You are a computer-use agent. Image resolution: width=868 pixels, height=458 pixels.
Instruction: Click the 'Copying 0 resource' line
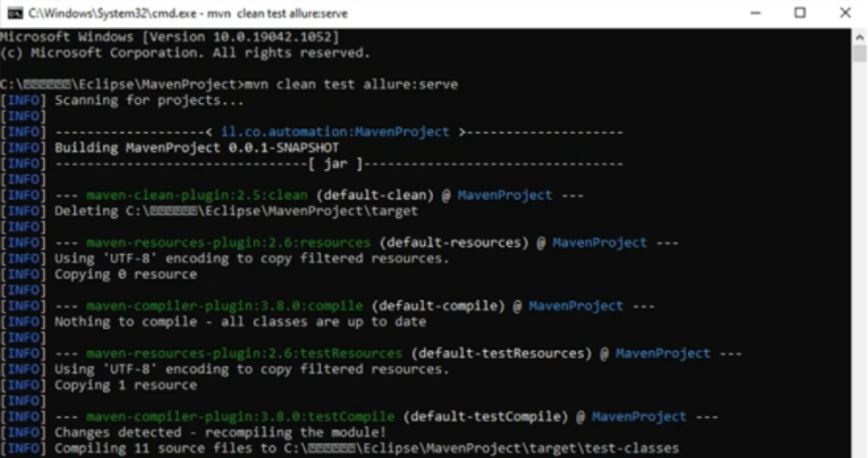click(x=126, y=274)
